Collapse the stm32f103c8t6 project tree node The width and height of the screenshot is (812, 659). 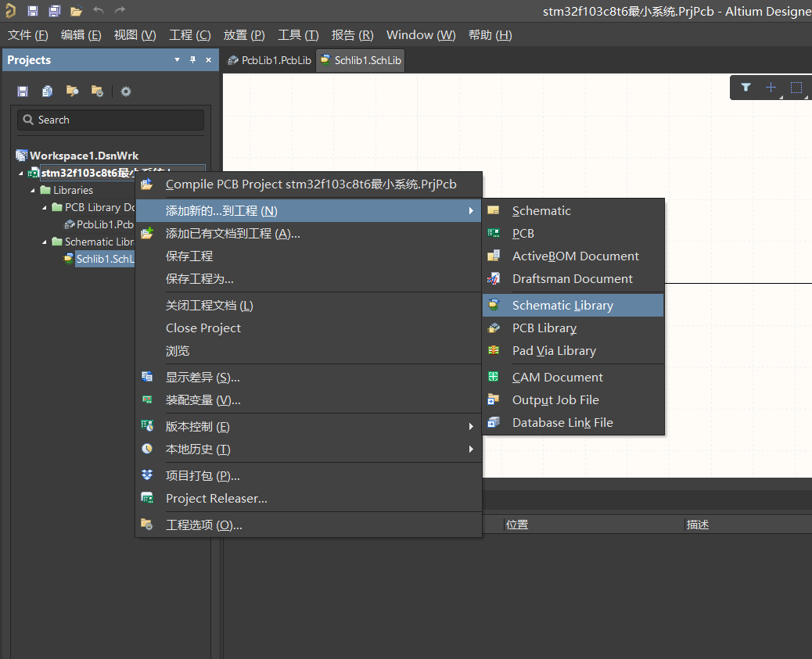click(x=20, y=174)
